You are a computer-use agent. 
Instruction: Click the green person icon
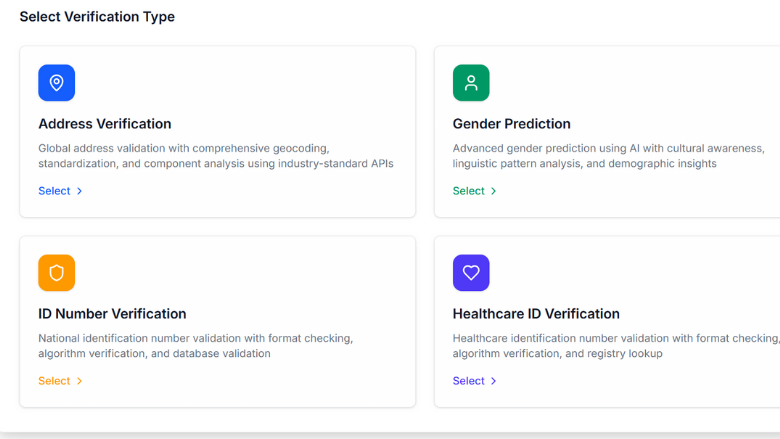[x=471, y=83]
